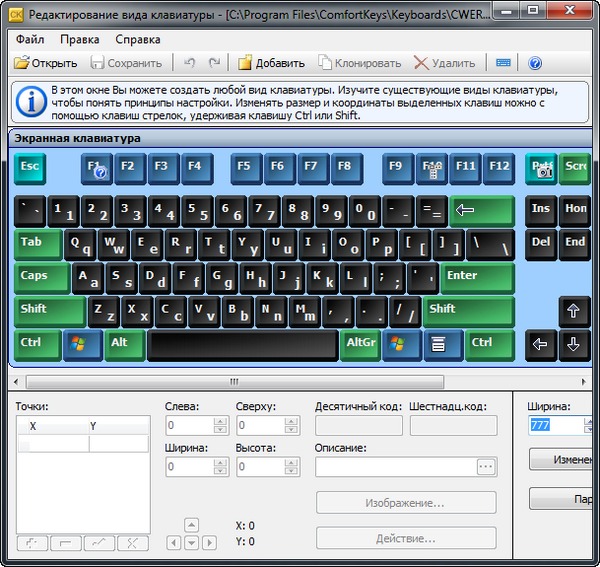Viewport: 600px width, 567px height.
Task: Select the green Backspace arrow key
Action: (x=481, y=211)
